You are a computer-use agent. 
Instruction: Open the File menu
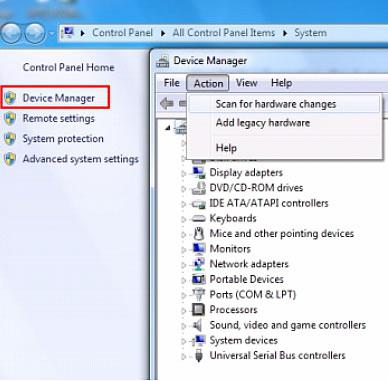[x=172, y=83]
